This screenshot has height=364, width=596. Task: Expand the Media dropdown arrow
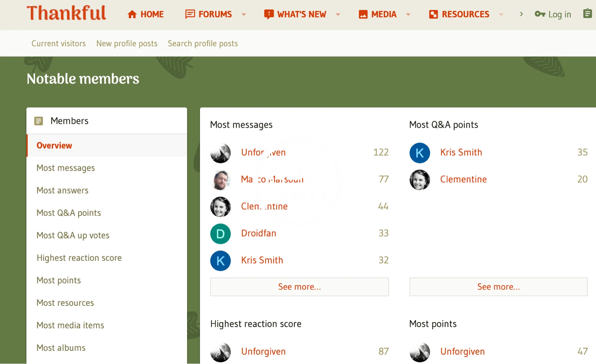coord(408,14)
